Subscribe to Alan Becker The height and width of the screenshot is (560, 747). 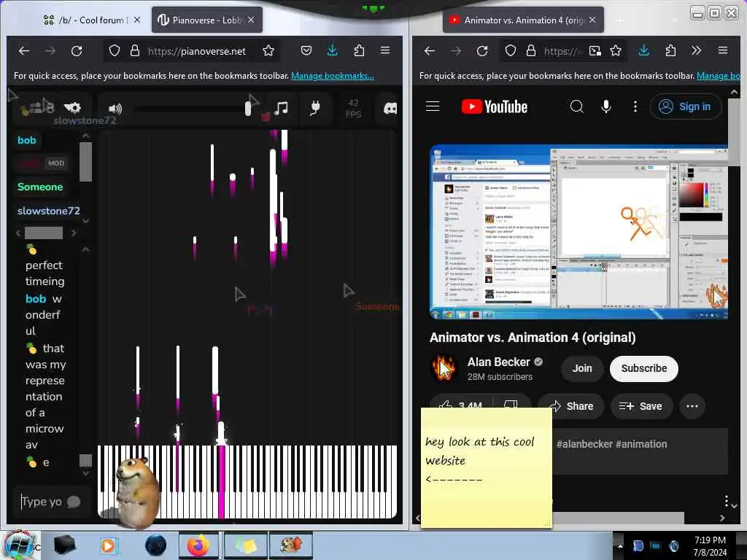coord(643,368)
